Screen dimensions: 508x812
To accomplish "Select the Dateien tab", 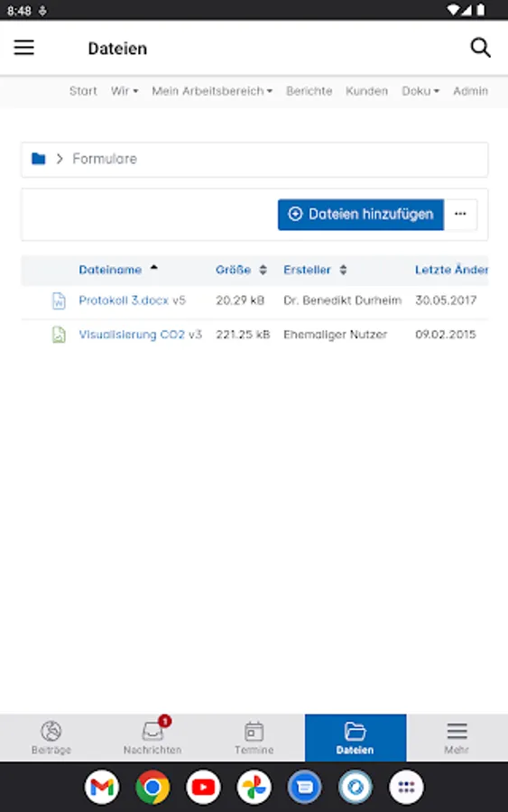I will click(356, 737).
